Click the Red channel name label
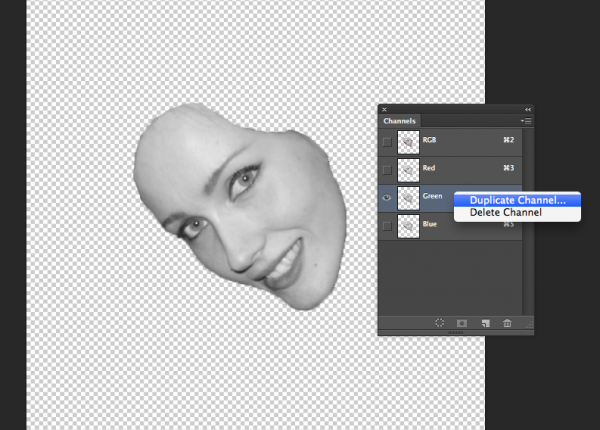600x430 pixels. point(429,170)
